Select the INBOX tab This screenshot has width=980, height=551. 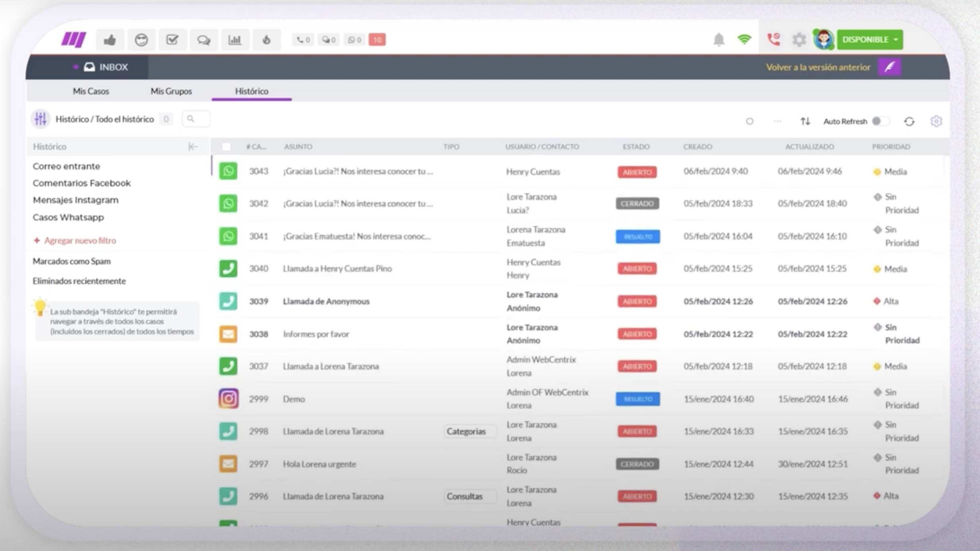pyautogui.click(x=106, y=67)
